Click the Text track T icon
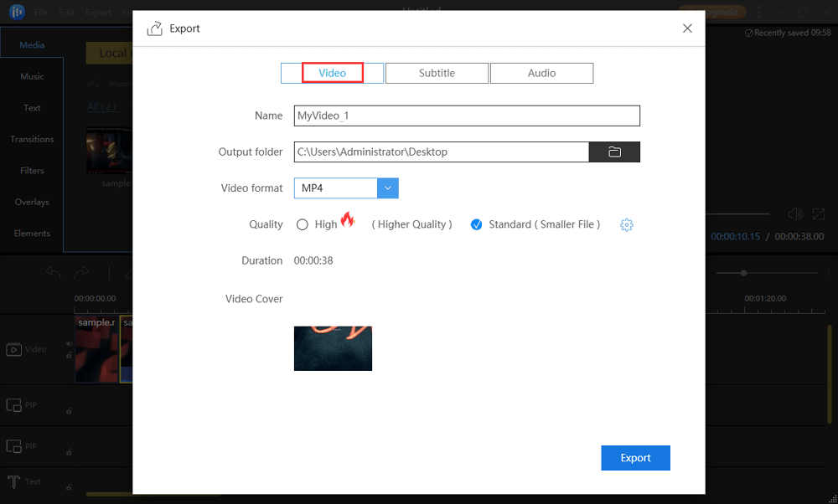This screenshot has height=504, width=838. pos(14,482)
